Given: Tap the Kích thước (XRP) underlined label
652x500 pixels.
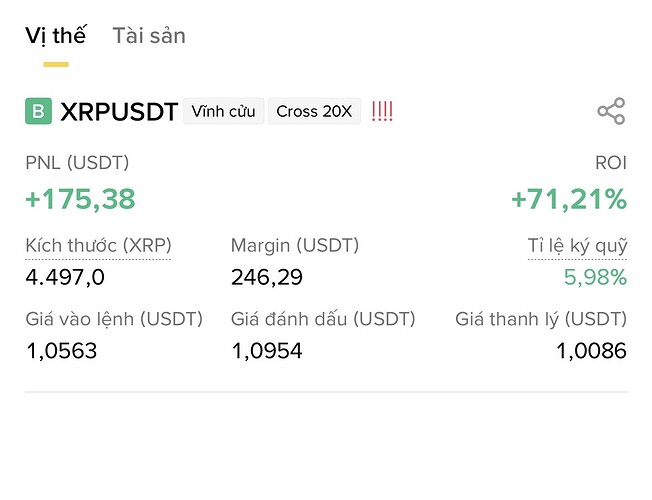Looking at the screenshot, I should [98, 246].
